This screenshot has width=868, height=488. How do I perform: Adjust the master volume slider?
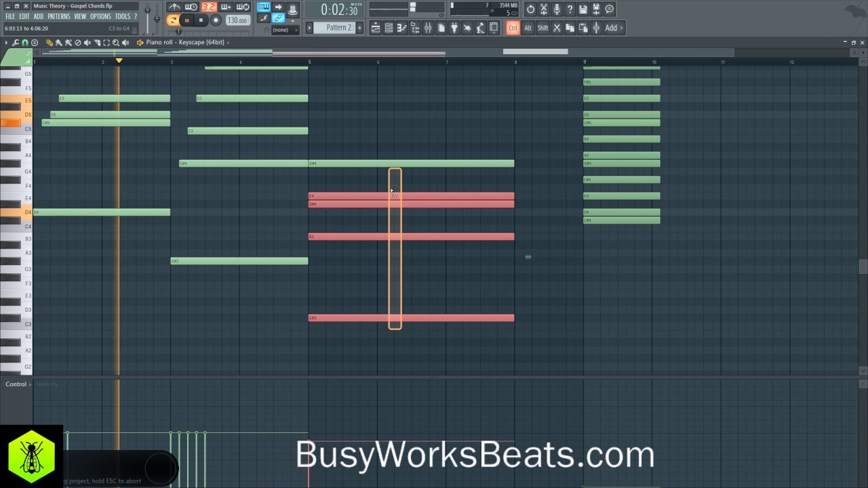(147, 17)
